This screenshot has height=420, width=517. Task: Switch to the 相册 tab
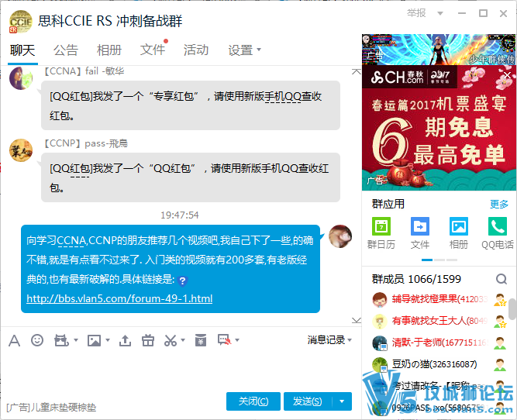coord(109,50)
